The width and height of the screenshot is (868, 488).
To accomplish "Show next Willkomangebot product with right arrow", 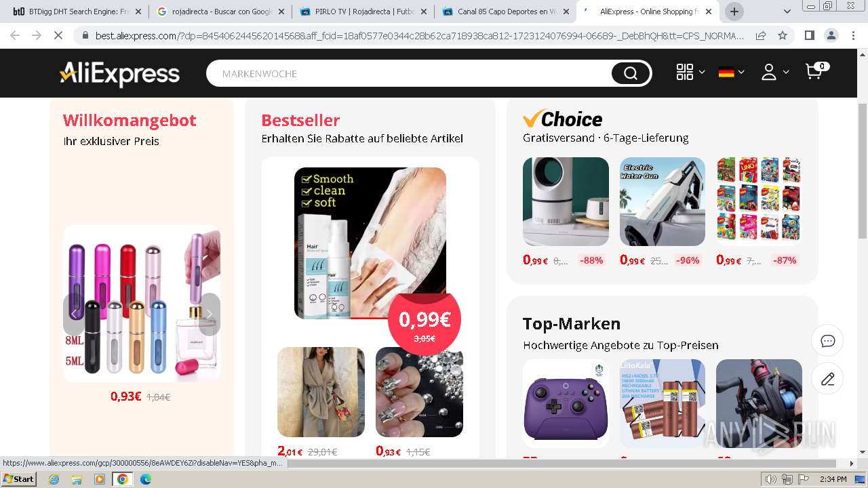I will coord(210,314).
